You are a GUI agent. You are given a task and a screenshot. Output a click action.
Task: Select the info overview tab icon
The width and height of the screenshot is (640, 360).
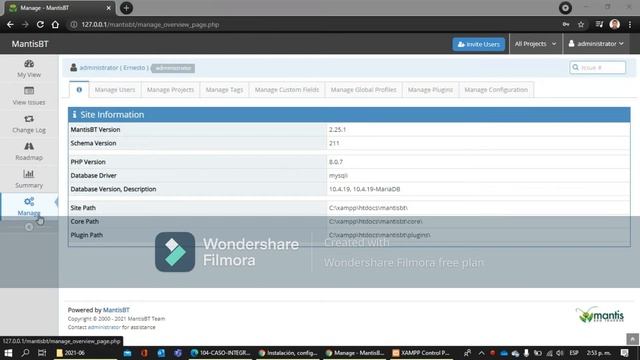click(79, 89)
